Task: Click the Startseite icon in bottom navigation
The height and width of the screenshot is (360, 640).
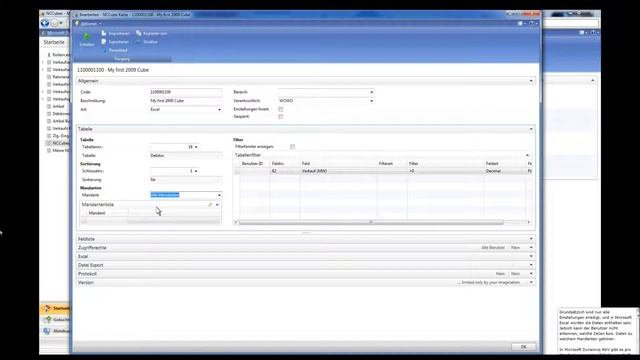Action: pyautogui.click(x=47, y=308)
